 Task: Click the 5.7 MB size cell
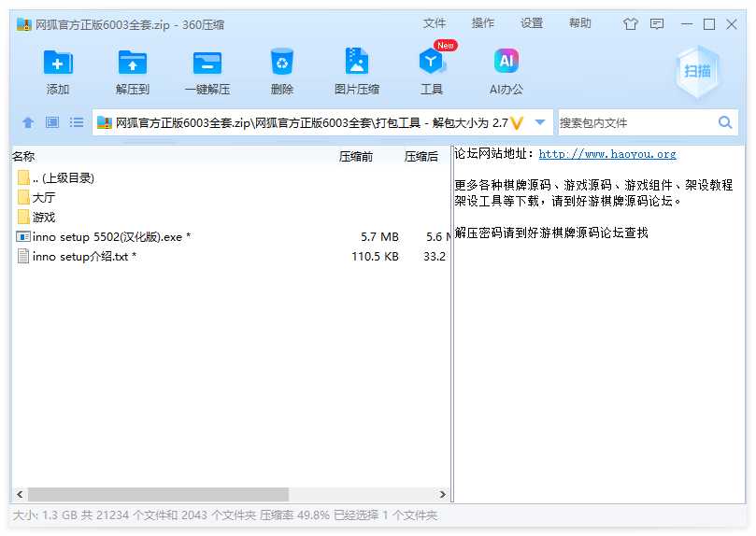click(379, 237)
